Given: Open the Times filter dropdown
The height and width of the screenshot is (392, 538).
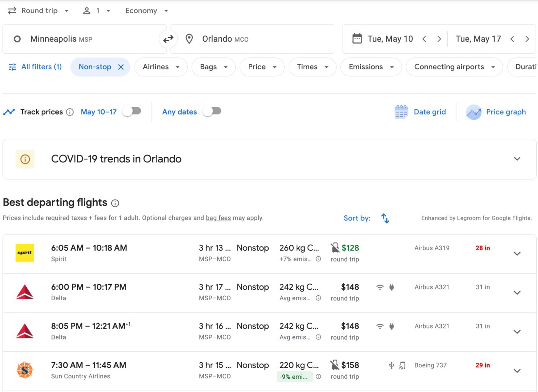Looking at the screenshot, I should point(312,67).
